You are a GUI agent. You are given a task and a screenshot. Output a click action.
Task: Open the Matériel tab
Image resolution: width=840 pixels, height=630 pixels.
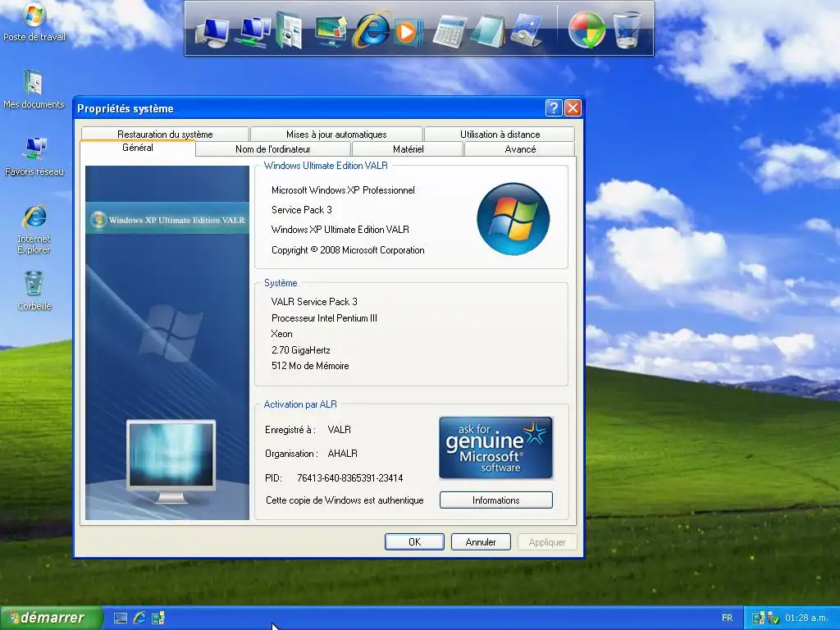coord(408,149)
